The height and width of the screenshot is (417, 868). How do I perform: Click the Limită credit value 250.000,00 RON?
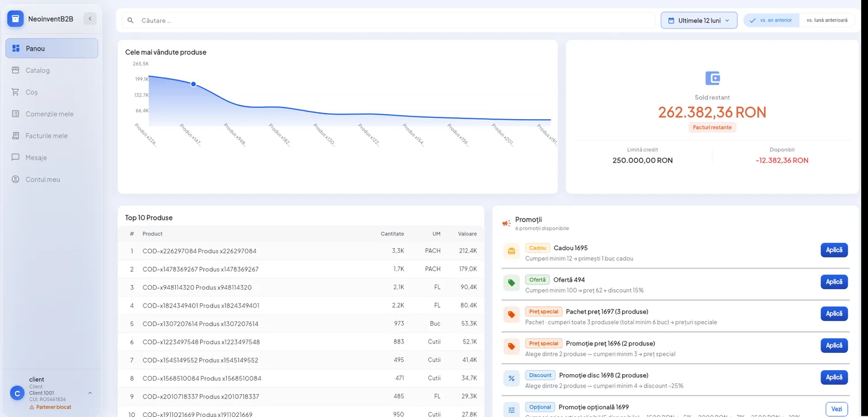point(642,160)
